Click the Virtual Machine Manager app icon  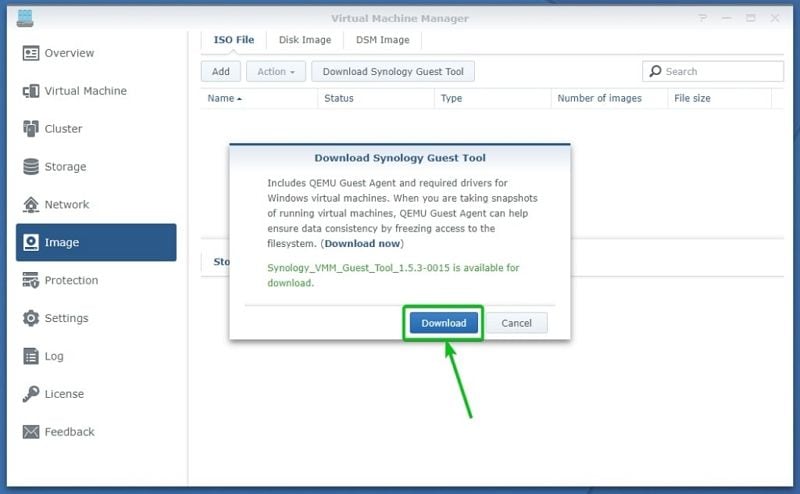point(24,18)
